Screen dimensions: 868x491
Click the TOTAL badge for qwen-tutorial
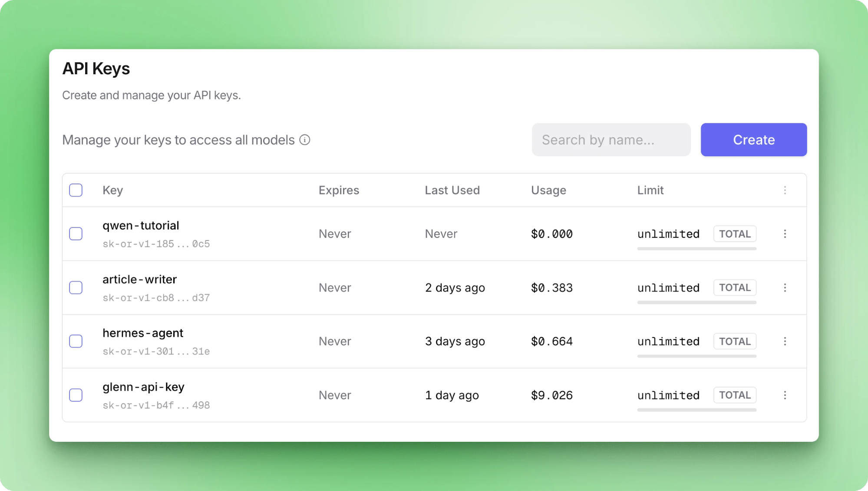coord(735,234)
